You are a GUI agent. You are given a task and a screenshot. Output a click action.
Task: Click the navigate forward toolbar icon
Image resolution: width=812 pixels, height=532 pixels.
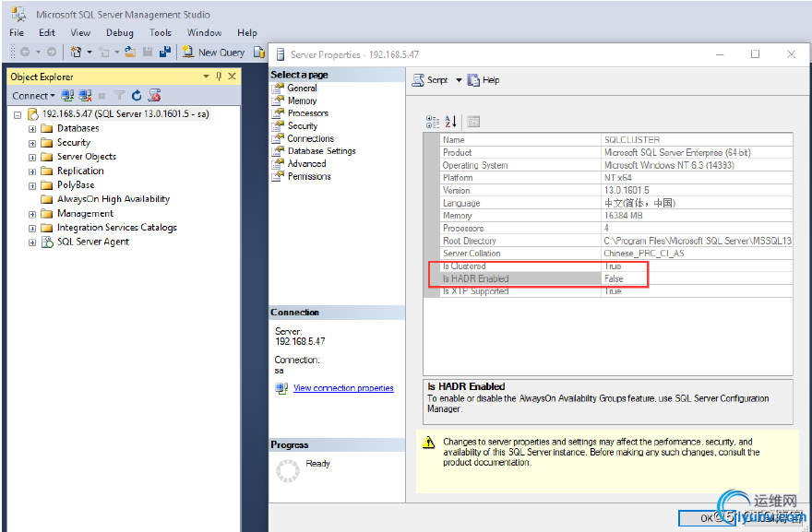pyautogui.click(x=52, y=52)
